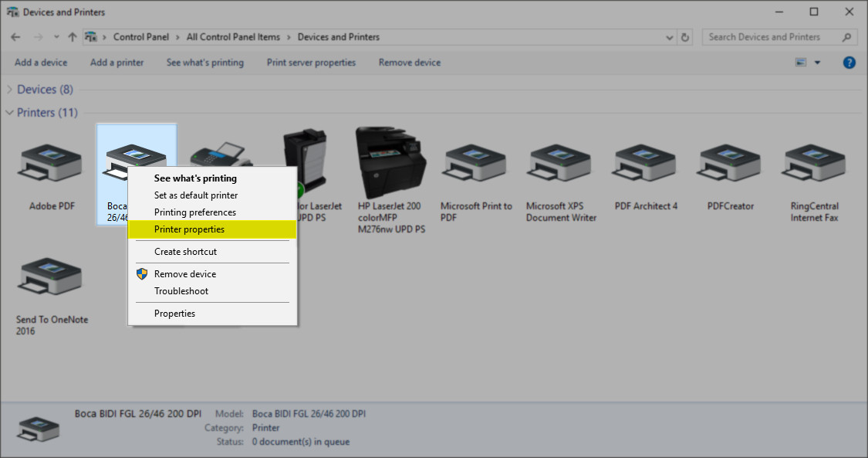Click Devices and Printers breadcrumb
Viewport: 868px width, 458px height.
tap(339, 37)
